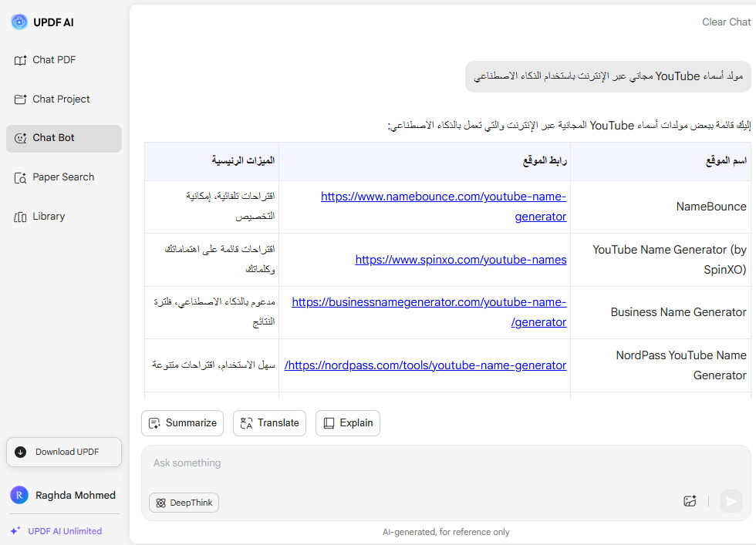Click the اسم الموقع column header
This screenshot has height=545, width=756.
(660, 161)
